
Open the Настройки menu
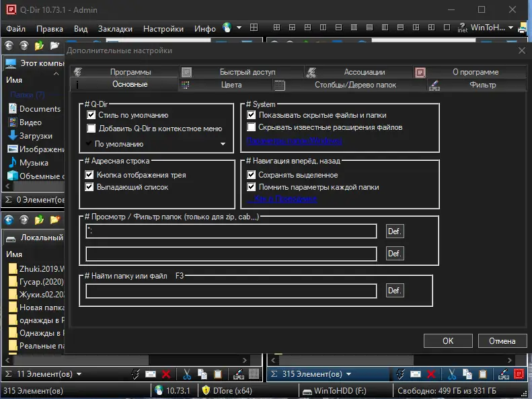point(163,29)
